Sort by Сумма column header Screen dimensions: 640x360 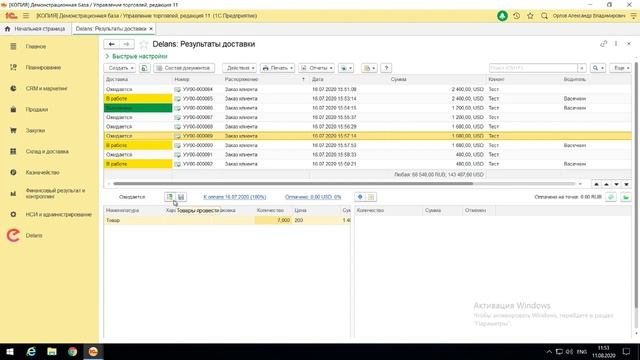[437, 80]
